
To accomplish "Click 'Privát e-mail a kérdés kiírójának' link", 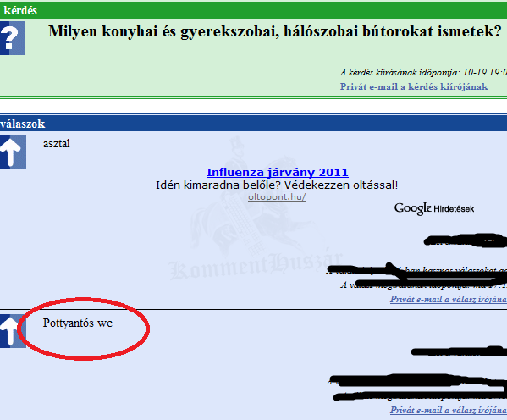I will [x=414, y=86].
